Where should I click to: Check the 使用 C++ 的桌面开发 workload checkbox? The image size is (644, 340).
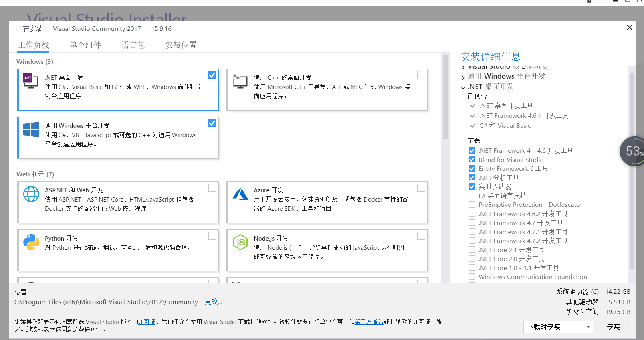tap(421, 75)
